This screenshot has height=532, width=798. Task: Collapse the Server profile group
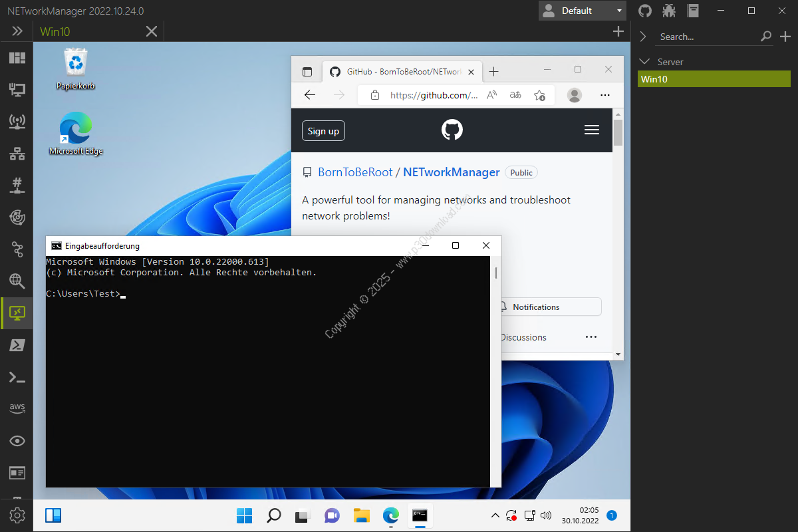pyautogui.click(x=644, y=62)
